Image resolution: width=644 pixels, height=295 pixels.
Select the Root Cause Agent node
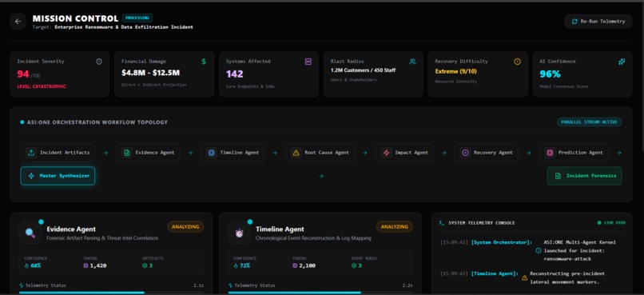coord(320,153)
